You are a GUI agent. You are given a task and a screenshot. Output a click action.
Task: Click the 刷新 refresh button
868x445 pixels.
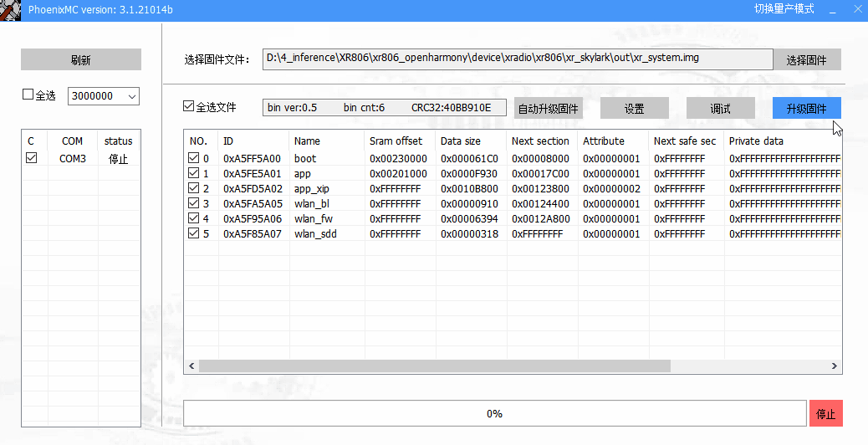click(x=81, y=59)
